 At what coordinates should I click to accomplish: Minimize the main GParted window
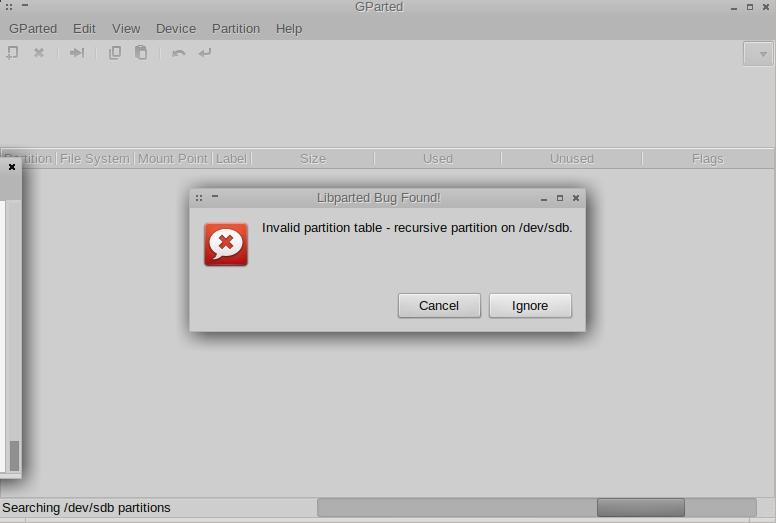(x=734, y=9)
